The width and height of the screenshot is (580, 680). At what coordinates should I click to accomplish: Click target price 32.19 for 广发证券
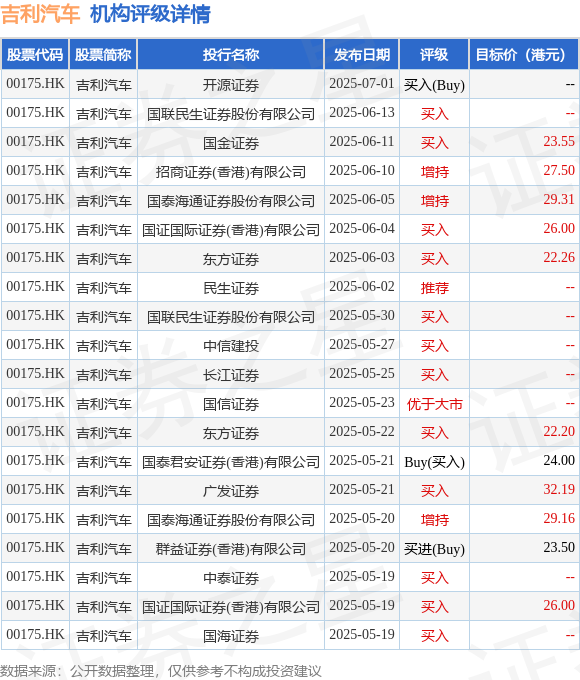(x=559, y=489)
